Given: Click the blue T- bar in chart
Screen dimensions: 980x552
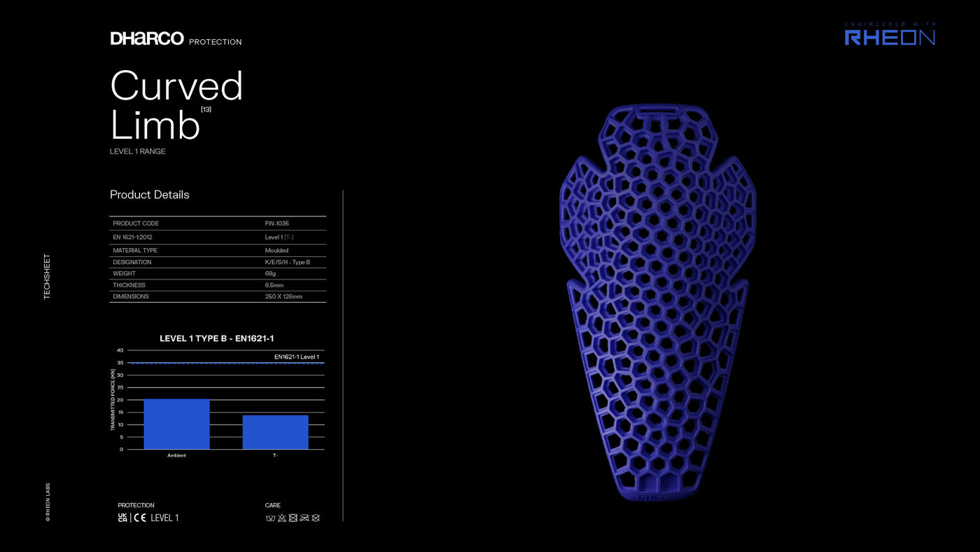Looking at the screenshot, I should (275, 432).
